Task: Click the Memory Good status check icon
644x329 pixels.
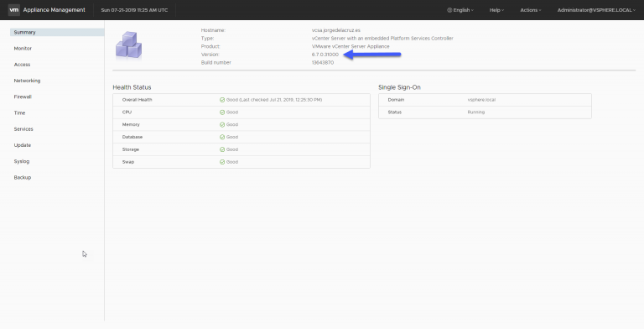Action: pos(222,124)
